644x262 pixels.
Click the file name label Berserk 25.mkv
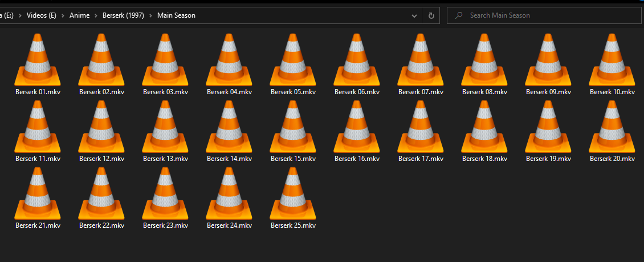point(294,225)
